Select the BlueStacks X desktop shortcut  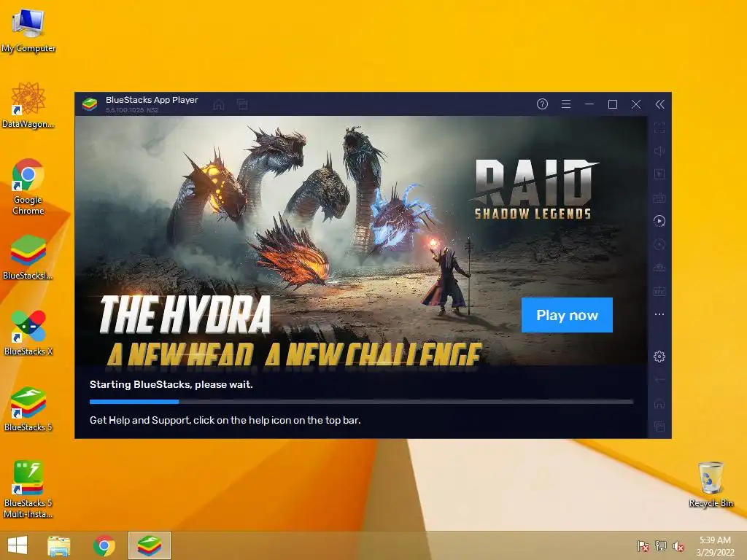(x=28, y=332)
